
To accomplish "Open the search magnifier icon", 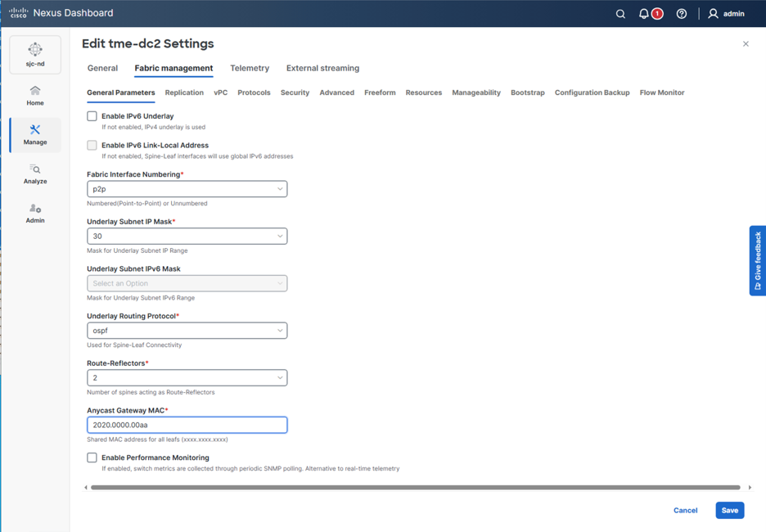I will [620, 14].
